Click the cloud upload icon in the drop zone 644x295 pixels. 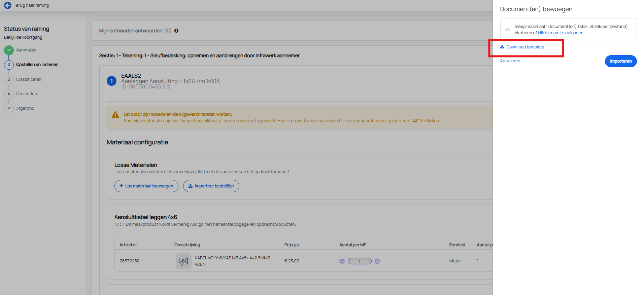click(508, 30)
